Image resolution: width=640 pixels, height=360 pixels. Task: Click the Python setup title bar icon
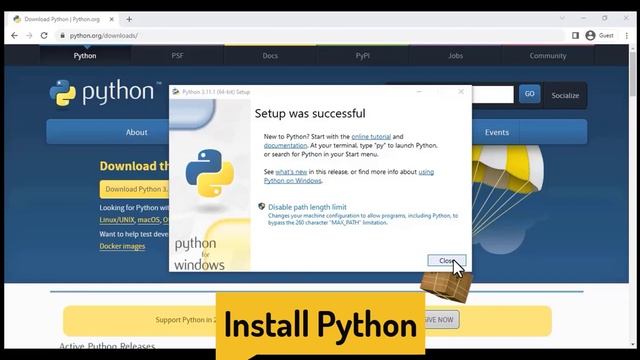[x=176, y=92]
